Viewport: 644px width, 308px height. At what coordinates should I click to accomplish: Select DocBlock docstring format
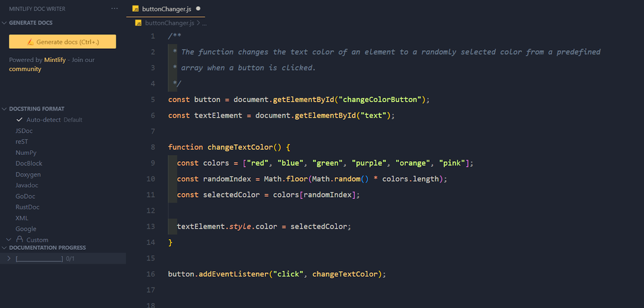[29, 163]
